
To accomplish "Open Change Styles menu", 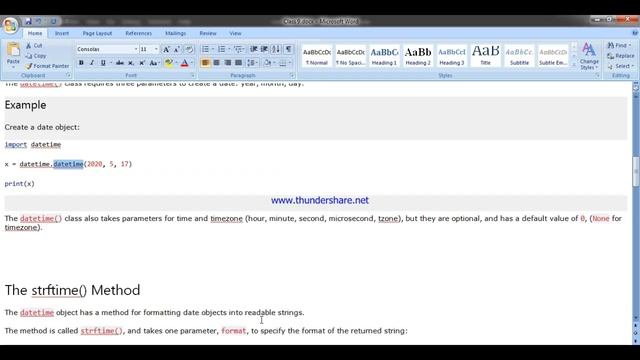I will pyautogui.click(x=589, y=56).
